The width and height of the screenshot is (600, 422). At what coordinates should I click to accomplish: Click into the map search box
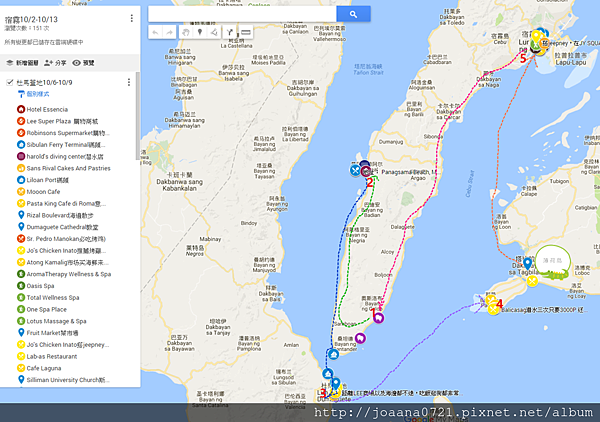[x=242, y=14]
